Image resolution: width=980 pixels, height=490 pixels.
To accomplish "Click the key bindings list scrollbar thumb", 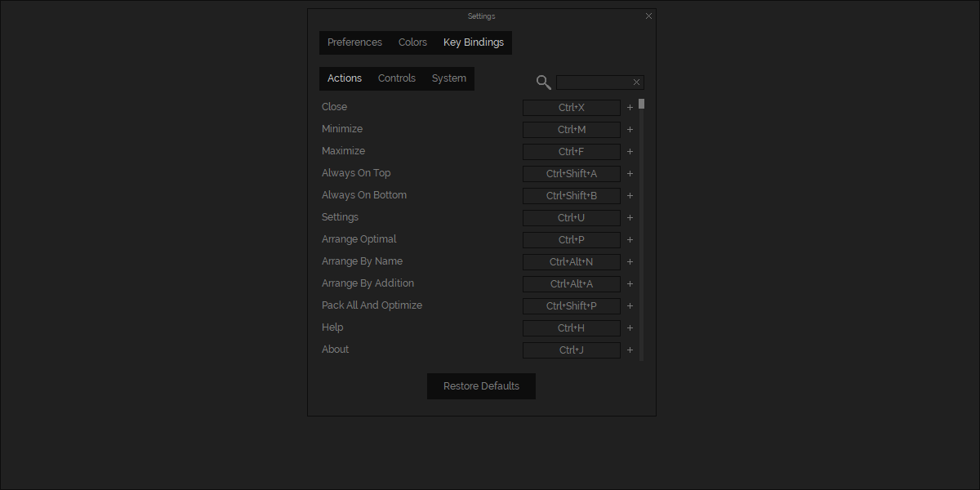I will click(642, 104).
